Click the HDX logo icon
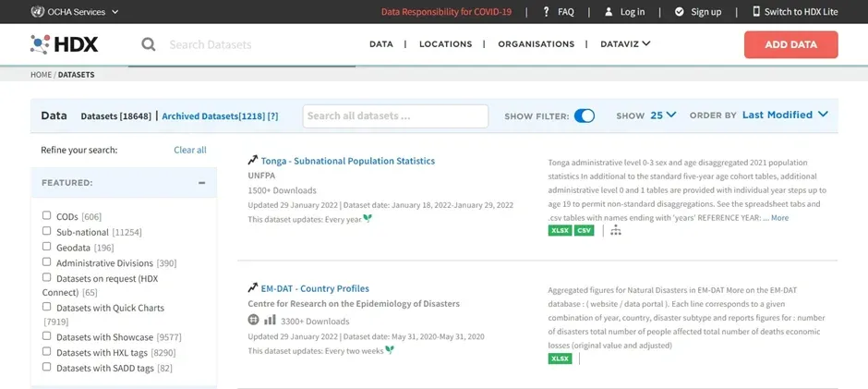The height and width of the screenshot is (389, 868). click(41, 43)
